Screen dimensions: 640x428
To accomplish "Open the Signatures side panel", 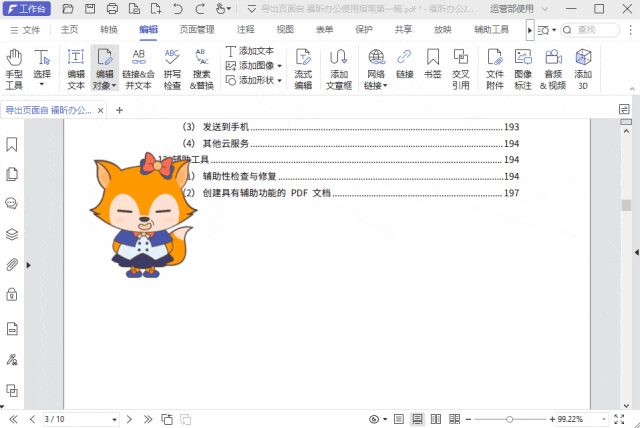I will [12, 359].
